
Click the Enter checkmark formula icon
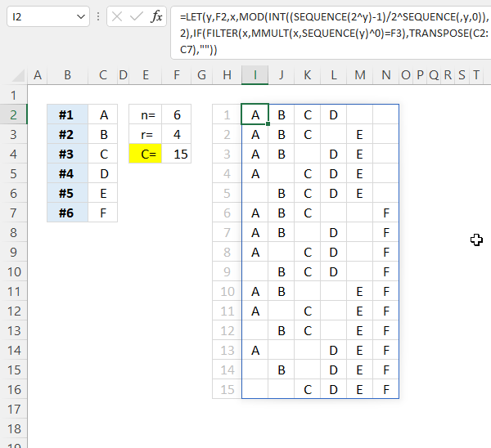(x=137, y=16)
